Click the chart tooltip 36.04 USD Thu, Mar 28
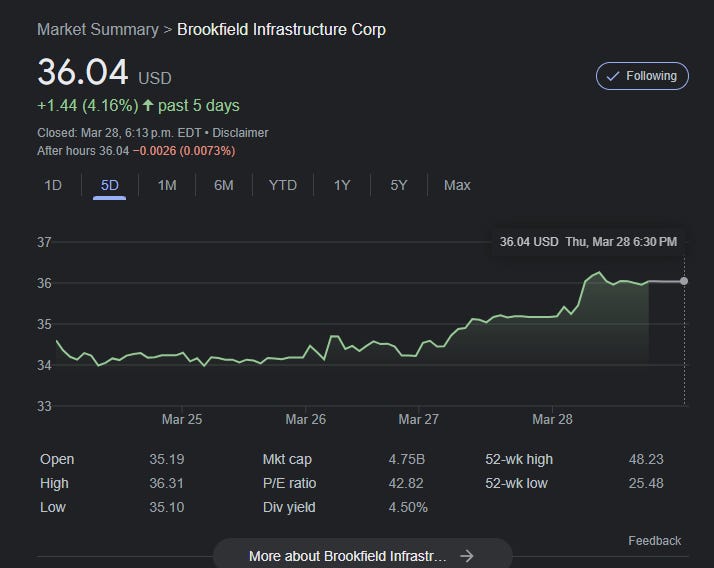The width and height of the screenshot is (714, 568). [x=588, y=242]
